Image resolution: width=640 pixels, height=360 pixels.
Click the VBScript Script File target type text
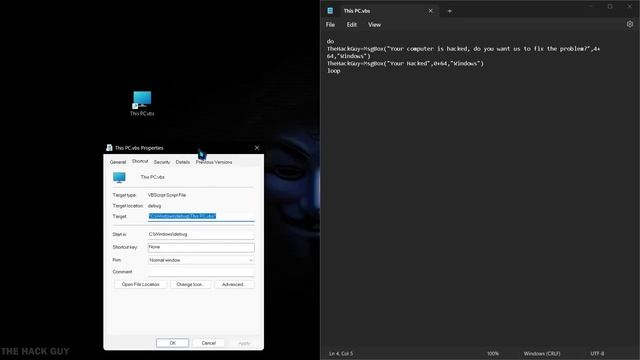pyautogui.click(x=167, y=195)
